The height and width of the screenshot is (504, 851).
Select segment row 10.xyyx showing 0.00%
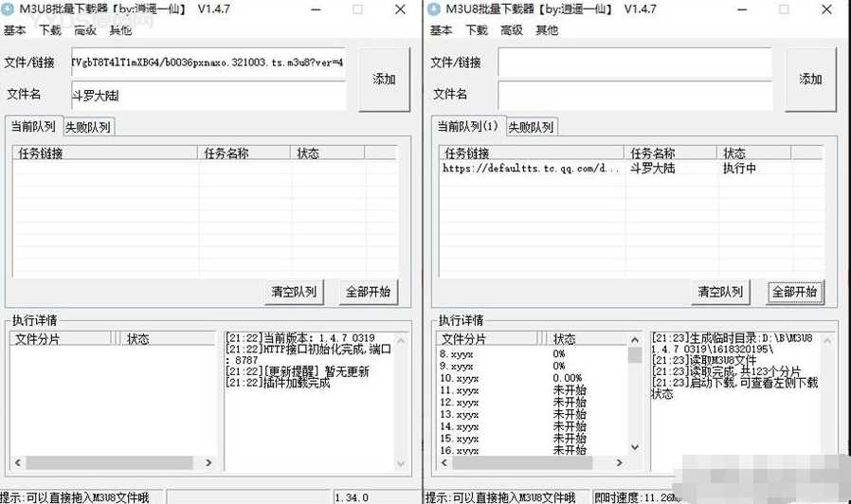point(533,378)
